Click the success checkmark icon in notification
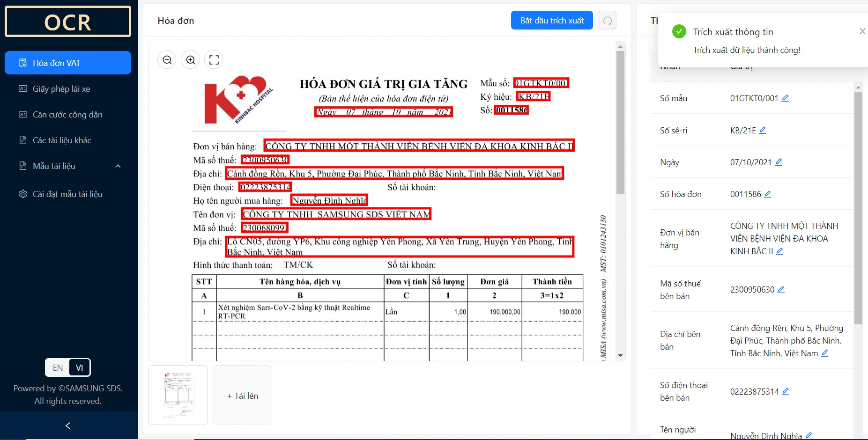 click(679, 32)
